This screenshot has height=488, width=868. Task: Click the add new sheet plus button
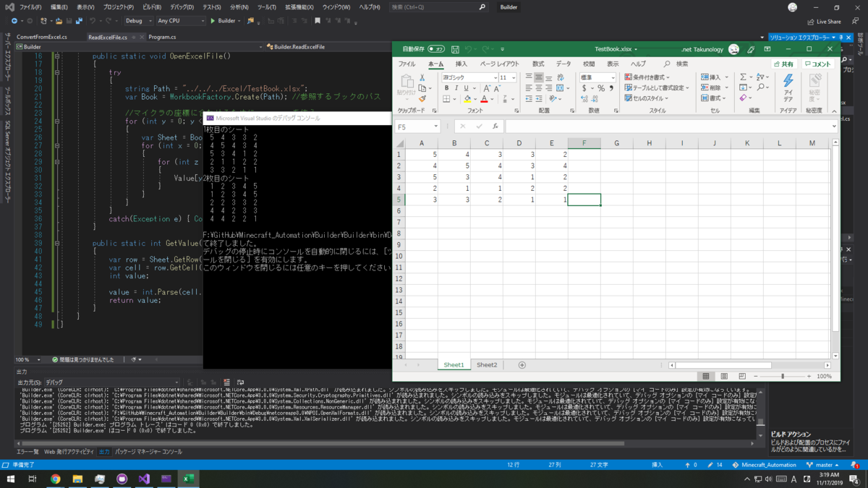tap(522, 365)
